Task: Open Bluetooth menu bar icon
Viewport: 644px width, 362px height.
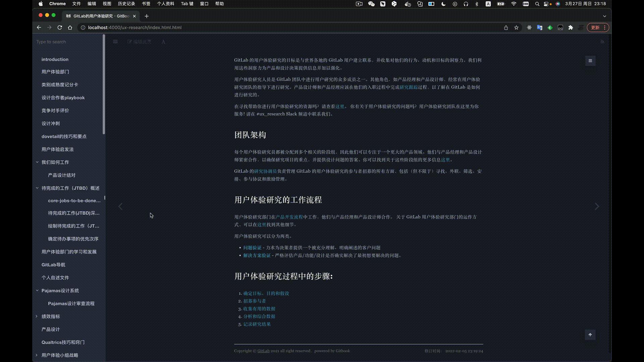Action: [x=477, y=4]
